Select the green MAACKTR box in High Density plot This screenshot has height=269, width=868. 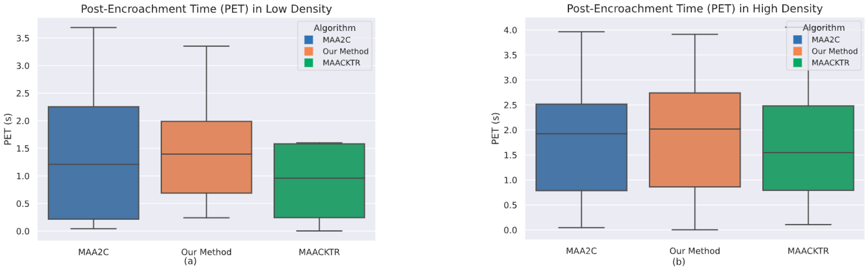(808, 169)
